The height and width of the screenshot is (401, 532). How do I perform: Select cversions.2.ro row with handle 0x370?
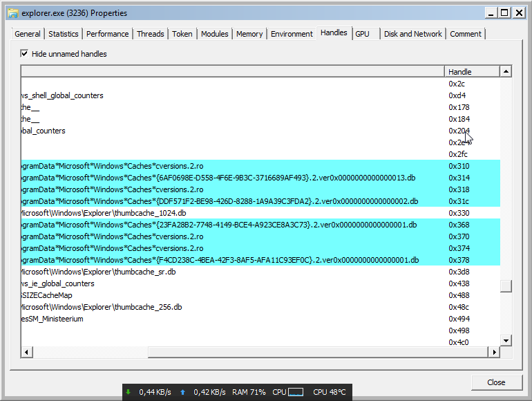[x=260, y=236]
